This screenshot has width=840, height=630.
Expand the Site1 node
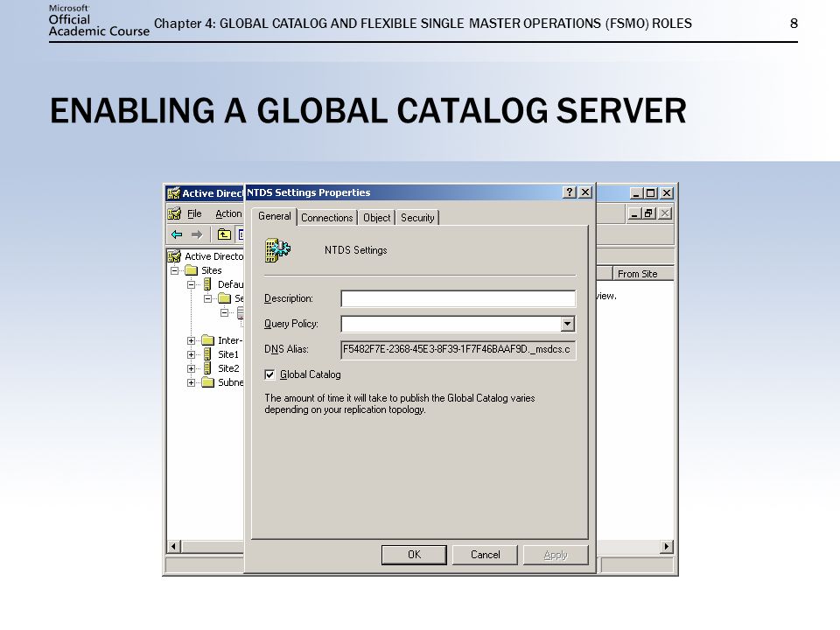pyautogui.click(x=191, y=354)
